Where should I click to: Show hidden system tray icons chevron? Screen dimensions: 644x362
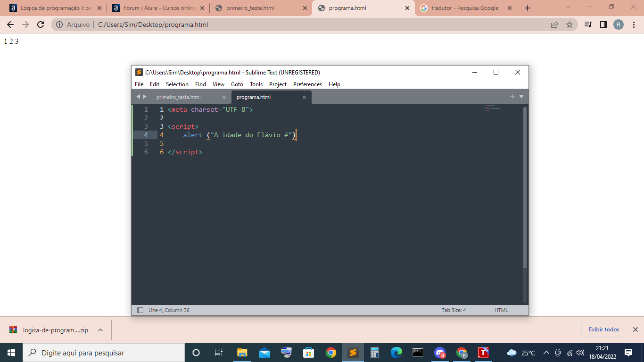[x=546, y=353]
